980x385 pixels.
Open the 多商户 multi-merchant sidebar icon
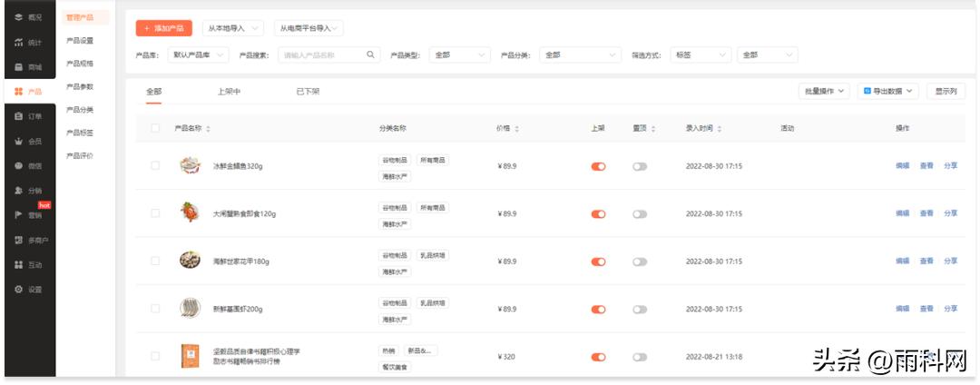19,240
